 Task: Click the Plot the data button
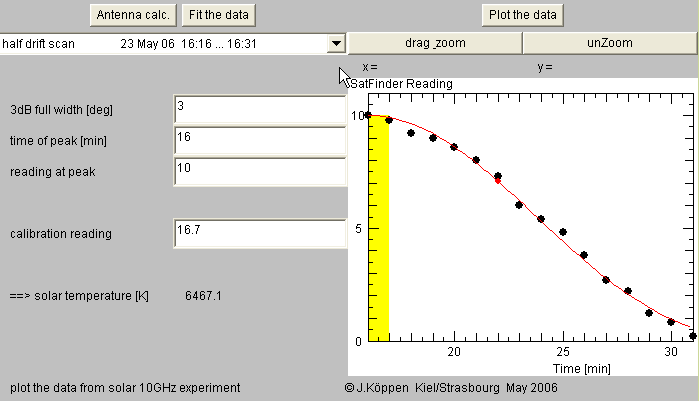[522, 15]
